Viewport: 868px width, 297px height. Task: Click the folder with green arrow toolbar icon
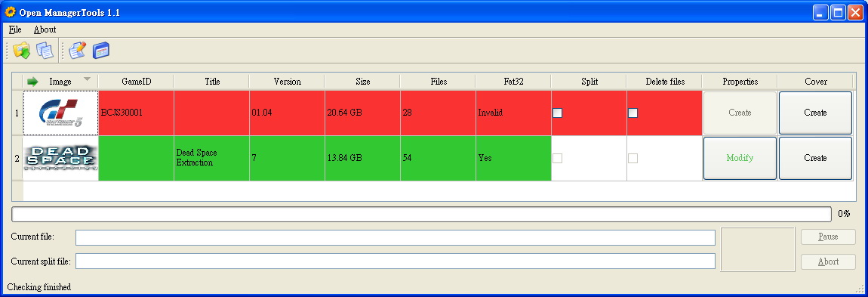pos(22,51)
